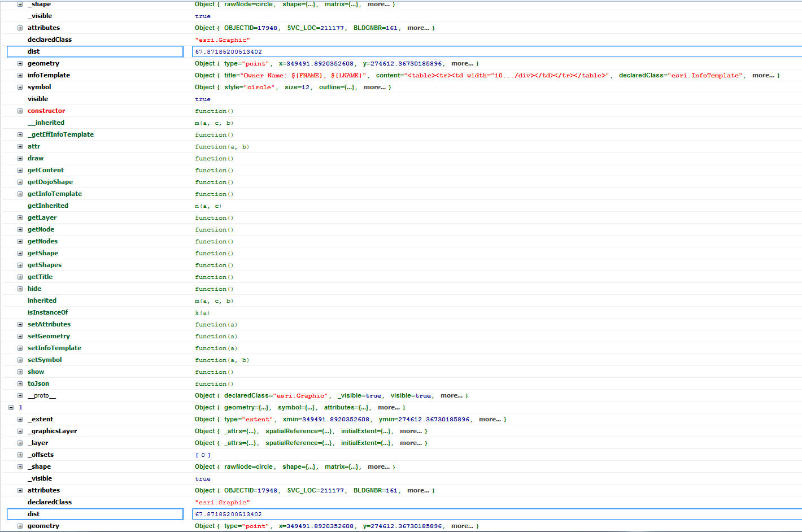The width and height of the screenshot is (802, 532).
Task: Expand the getDojoShape function node
Action: (20, 182)
